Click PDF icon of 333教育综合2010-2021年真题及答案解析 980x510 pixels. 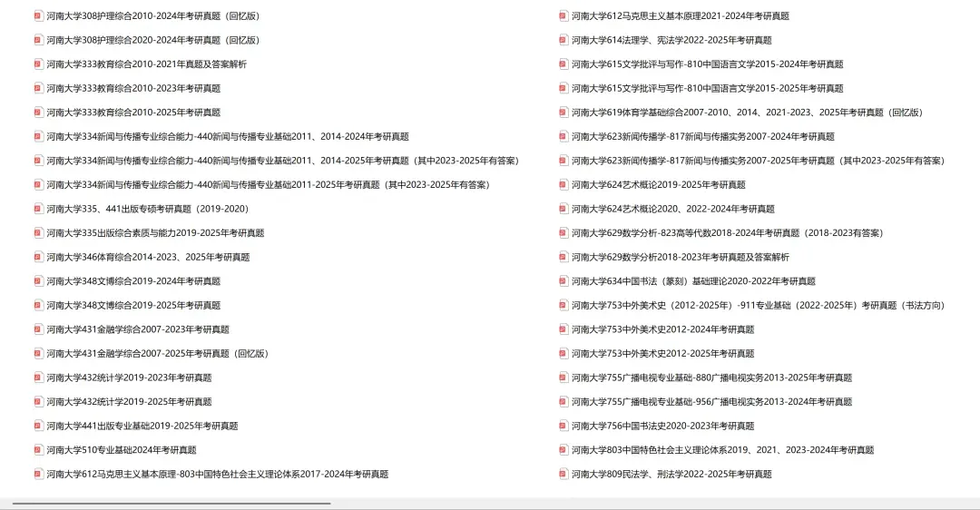click(x=38, y=64)
